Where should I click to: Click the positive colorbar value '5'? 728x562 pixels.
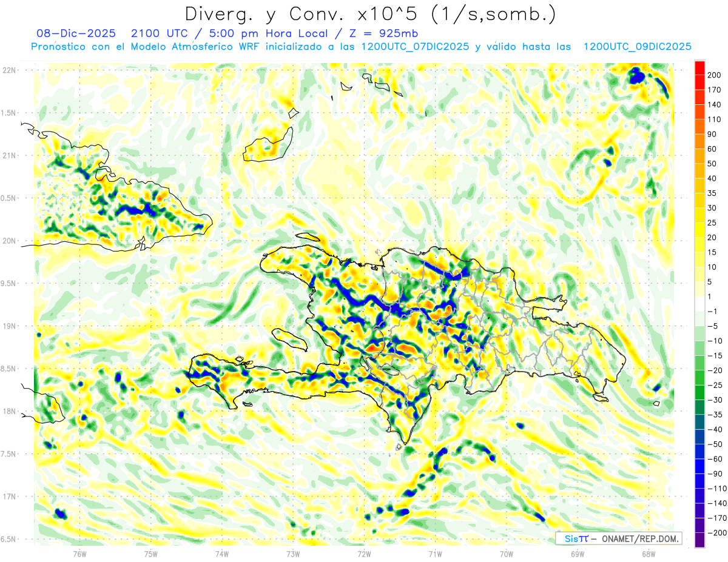coord(710,282)
